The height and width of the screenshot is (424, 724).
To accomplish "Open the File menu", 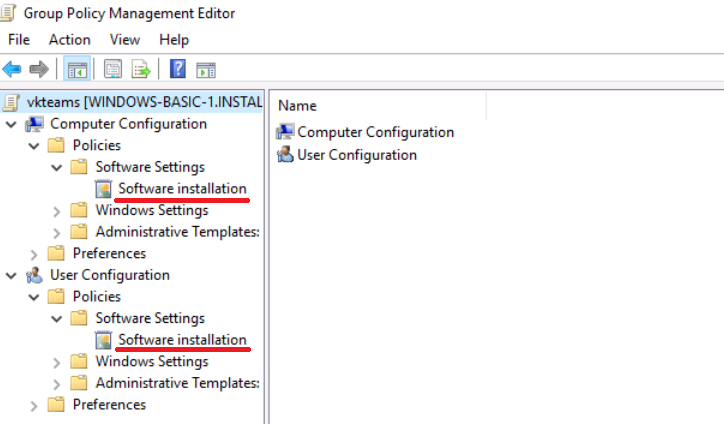I will 19,40.
